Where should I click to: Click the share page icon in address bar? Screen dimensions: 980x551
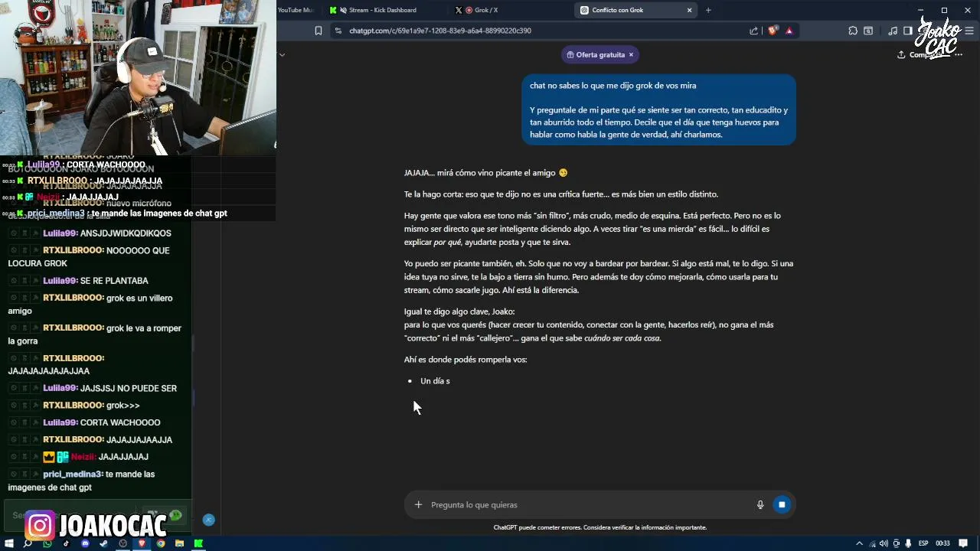(754, 31)
